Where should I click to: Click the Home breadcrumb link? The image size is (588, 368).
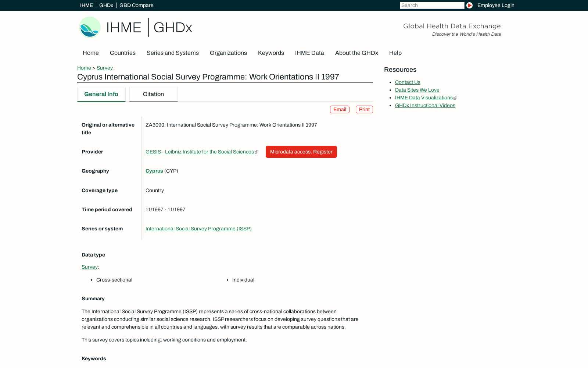pos(84,68)
